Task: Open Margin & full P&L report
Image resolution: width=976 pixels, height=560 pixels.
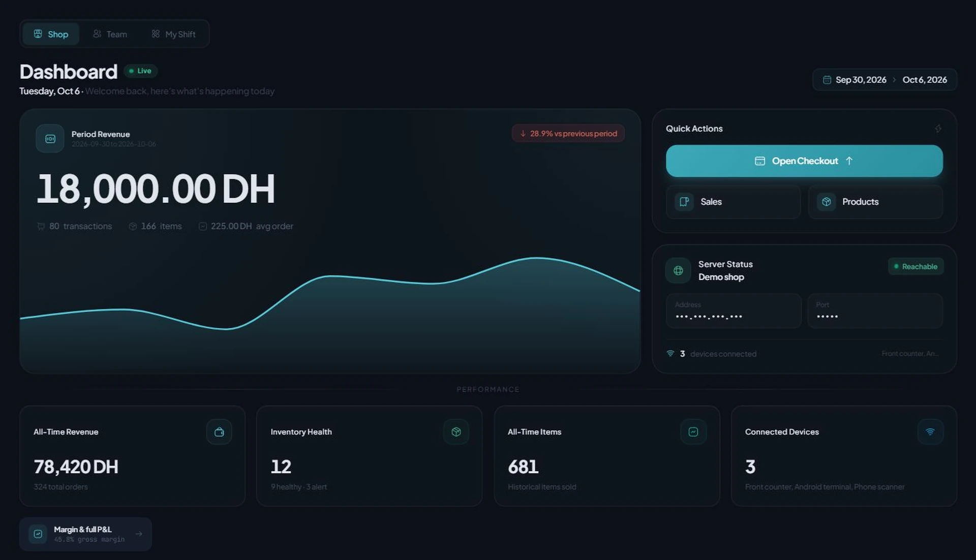Action: coord(85,534)
